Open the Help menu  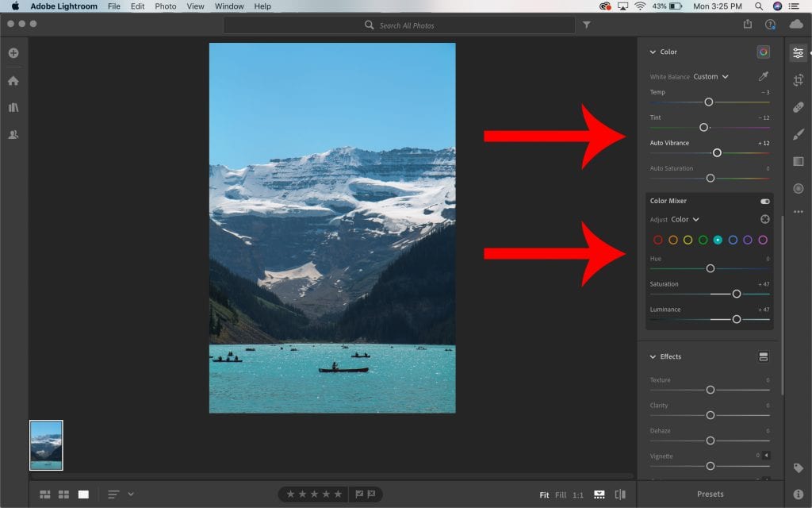pyautogui.click(x=262, y=6)
